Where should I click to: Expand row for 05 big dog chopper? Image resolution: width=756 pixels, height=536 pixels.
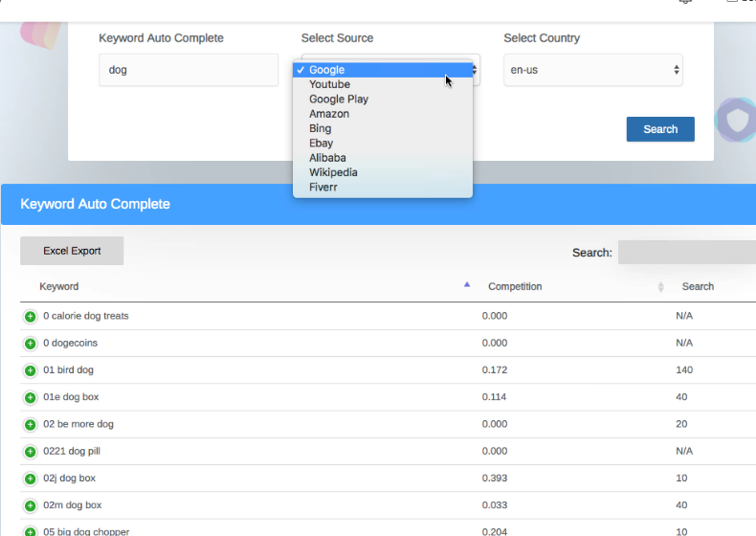tap(30, 531)
